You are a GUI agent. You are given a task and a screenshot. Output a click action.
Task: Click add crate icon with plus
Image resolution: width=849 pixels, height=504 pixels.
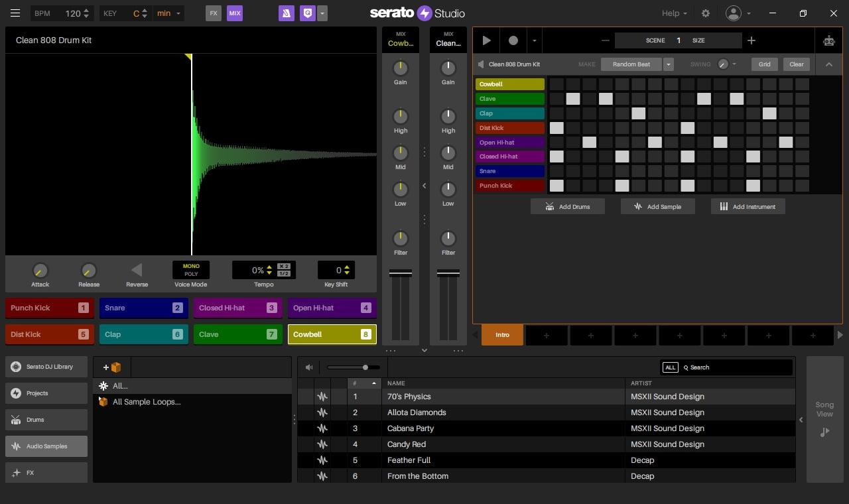tap(111, 367)
